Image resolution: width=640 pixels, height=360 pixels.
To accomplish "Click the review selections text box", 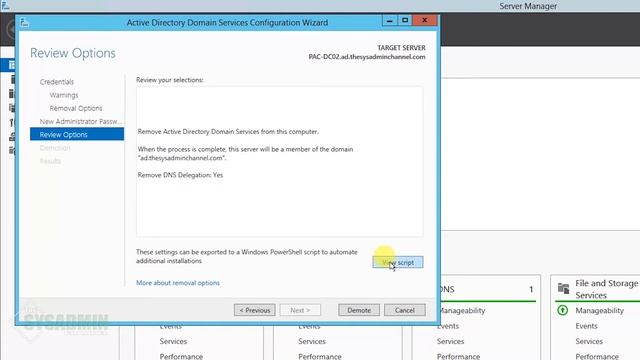I will [280, 161].
